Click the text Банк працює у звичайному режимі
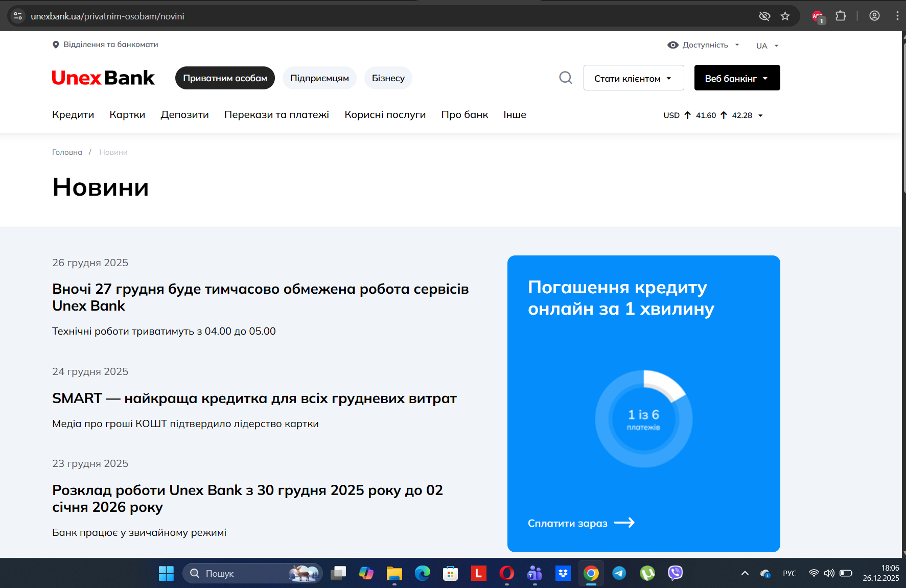 click(139, 532)
